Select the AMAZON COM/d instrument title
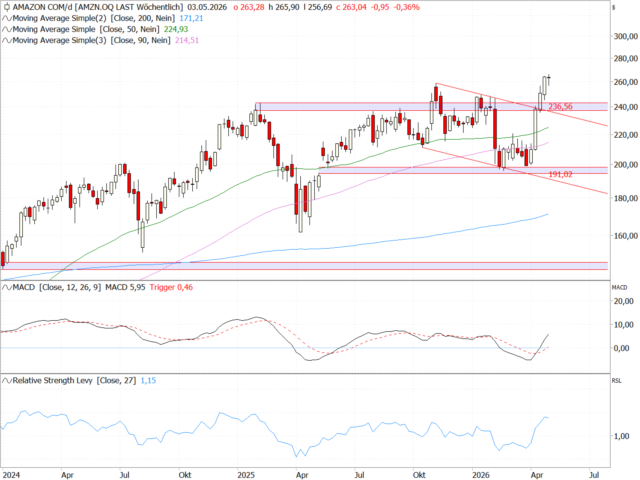Screen dimensions: 640x480 [x=42, y=7]
